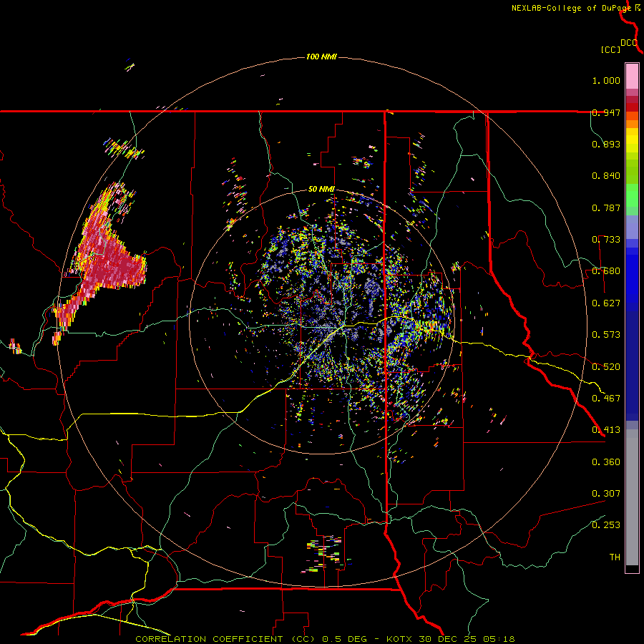Select the 0.307 scale label

pos(606,494)
